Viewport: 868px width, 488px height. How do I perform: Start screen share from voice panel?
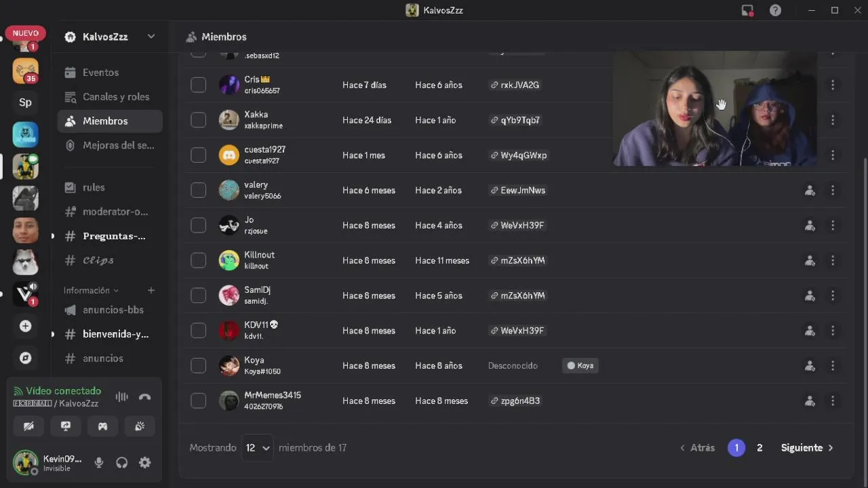coord(66,426)
